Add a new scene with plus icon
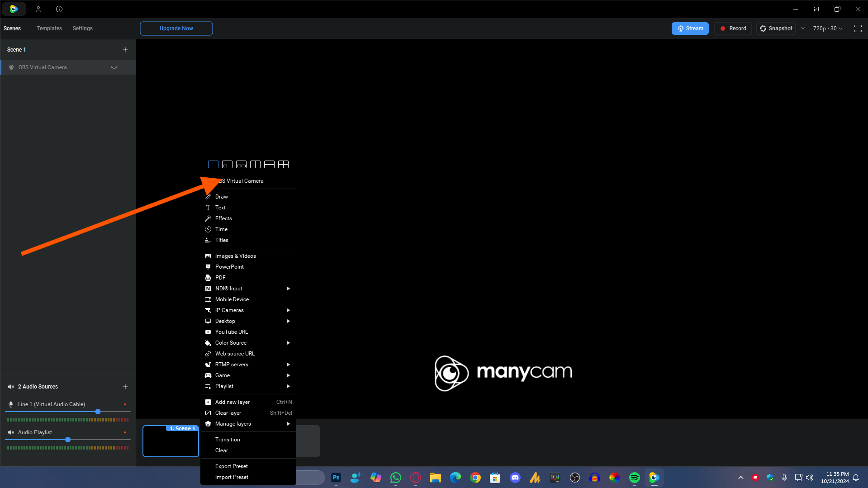This screenshot has height=488, width=868. (125, 50)
